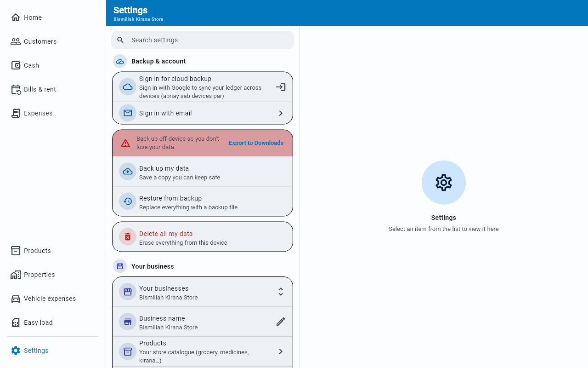Click the trash icon for Delete all my data
588x368 pixels.
[x=128, y=237]
